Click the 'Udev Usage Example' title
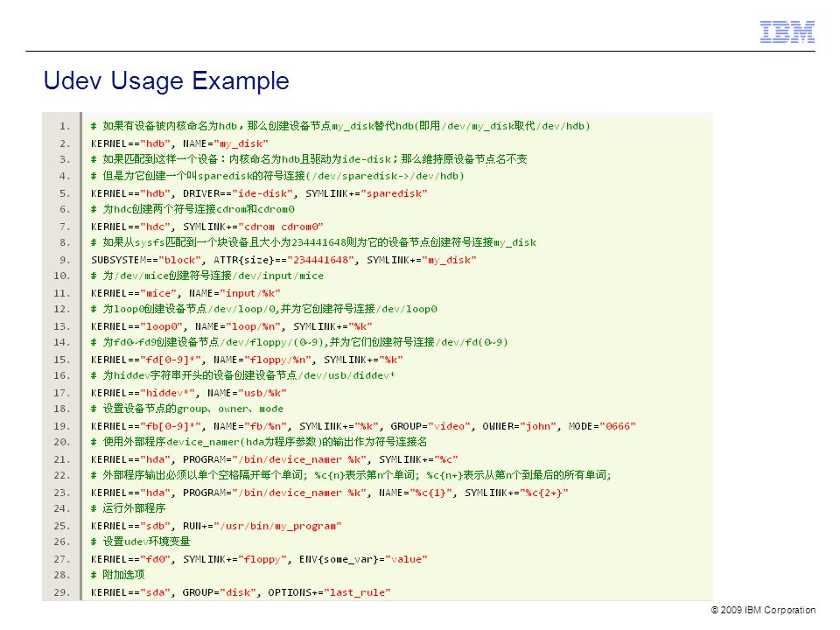The width and height of the screenshot is (840, 630). pos(166,80)
